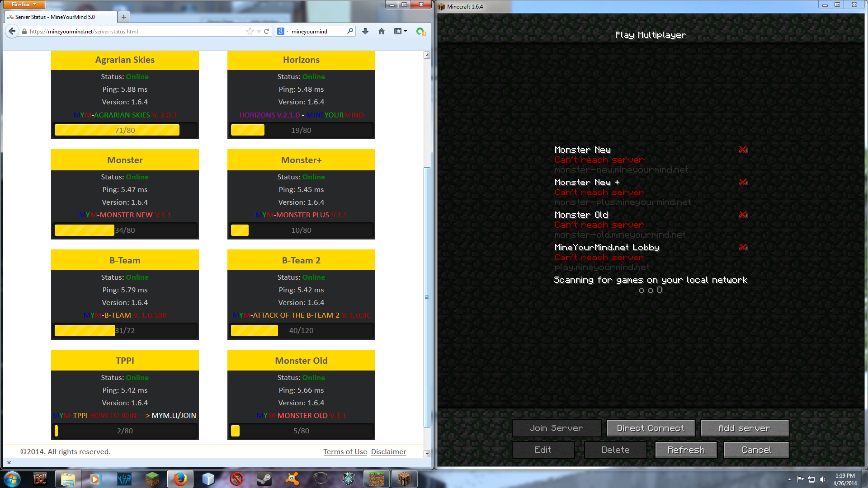The height and width of the screenshot is (488, 868).
Task: Open Avast antivirus from the taskbar
Action: click(x=292, y=479)
